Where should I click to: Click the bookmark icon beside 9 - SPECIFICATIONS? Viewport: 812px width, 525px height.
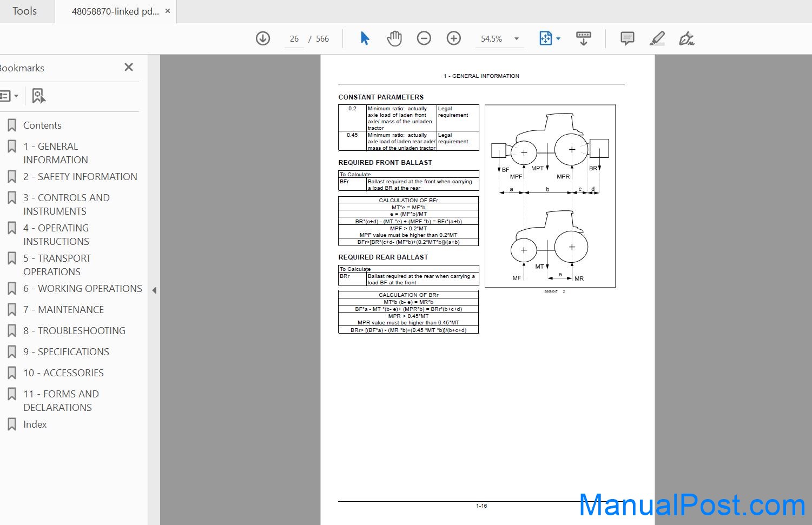tap(12, 352)
